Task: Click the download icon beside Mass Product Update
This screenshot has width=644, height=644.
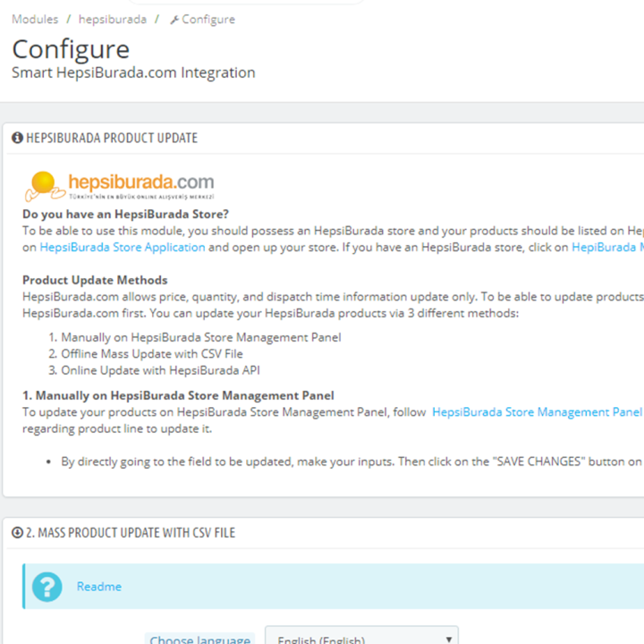Action: click(x=17, y=533)
